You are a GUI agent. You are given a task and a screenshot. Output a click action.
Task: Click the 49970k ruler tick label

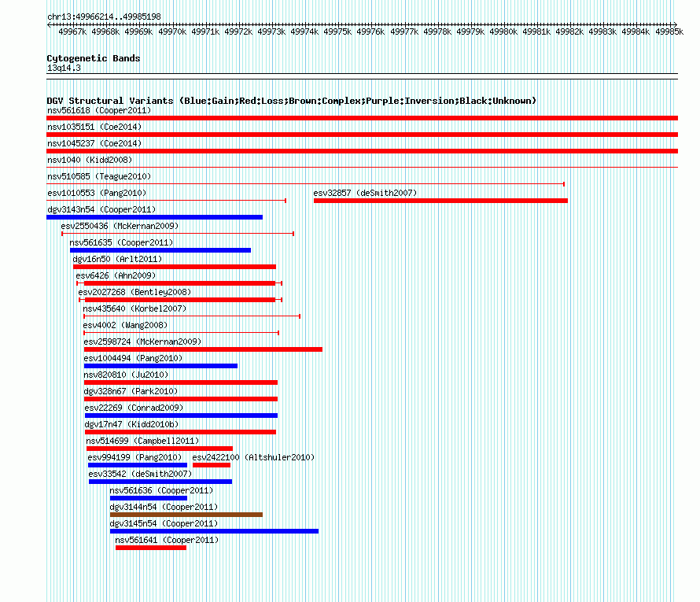(172, 31)
